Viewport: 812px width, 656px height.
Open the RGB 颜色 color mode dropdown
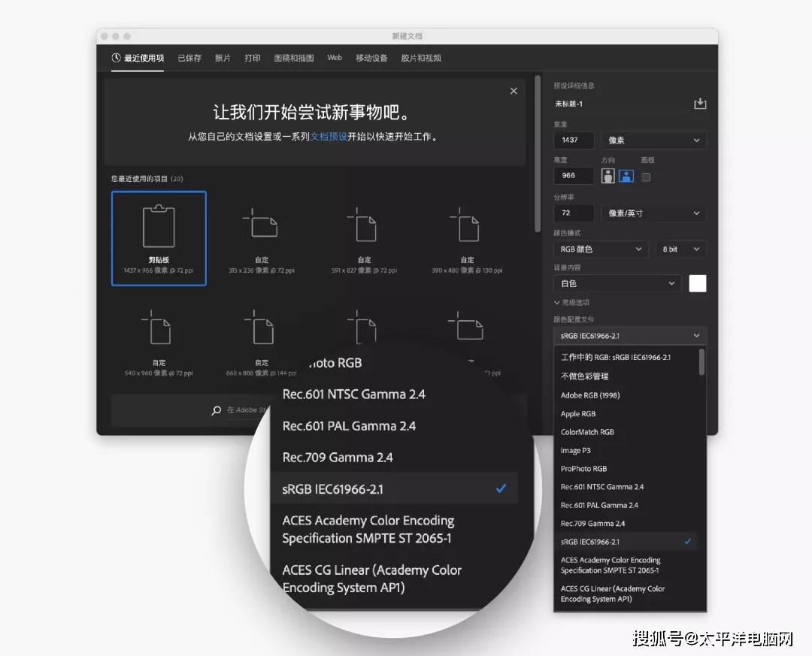(x=600, y=249)
